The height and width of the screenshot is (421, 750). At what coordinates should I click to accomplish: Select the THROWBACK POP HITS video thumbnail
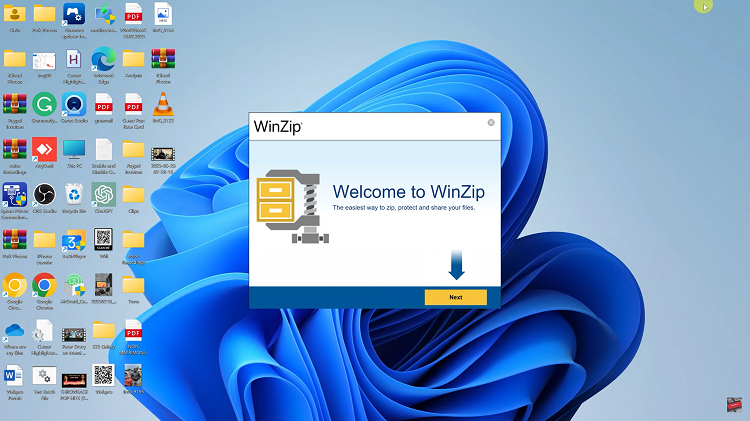[x=74, y=381]
